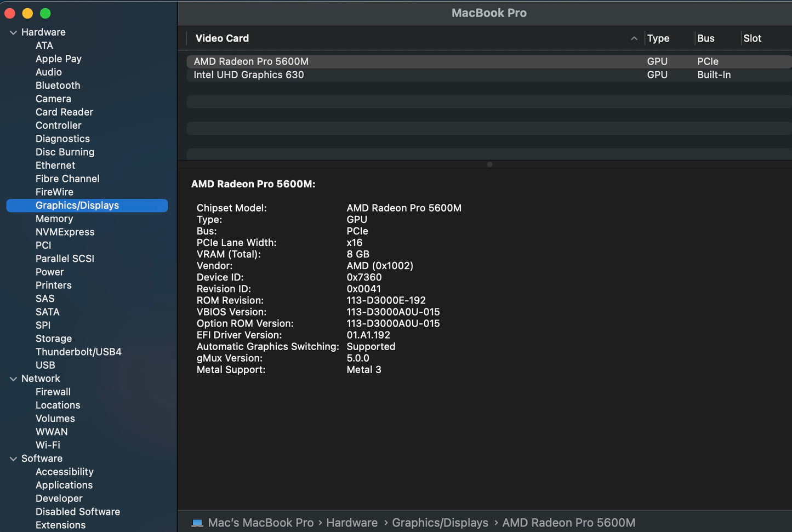Viewport: 792px width, 532px height.
Task: Click the laptop icon in the path bar
Action: click(197, 523)
